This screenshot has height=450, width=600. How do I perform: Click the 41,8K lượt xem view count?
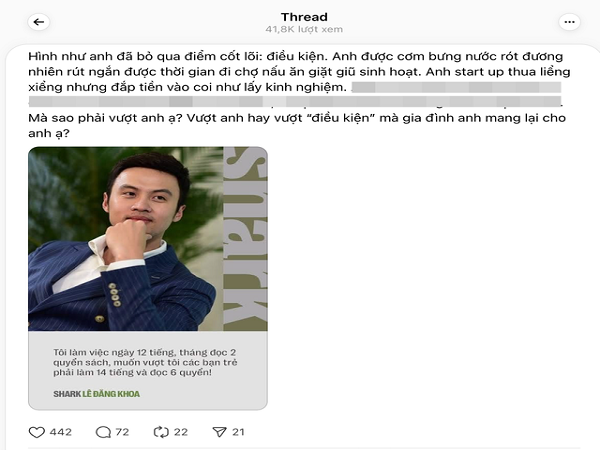pyautogui.click(x=304, y=29)
